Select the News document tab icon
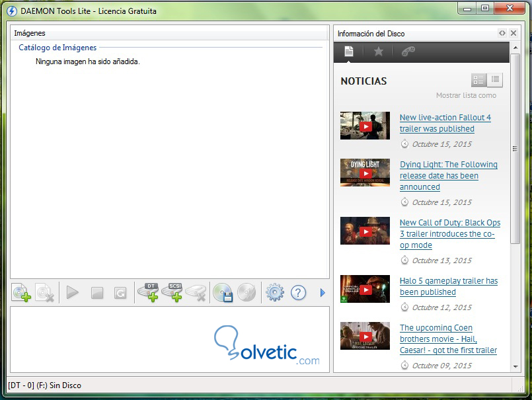Image resolution: width=532 pixels, height=400 pixels. tap(348, 52)
